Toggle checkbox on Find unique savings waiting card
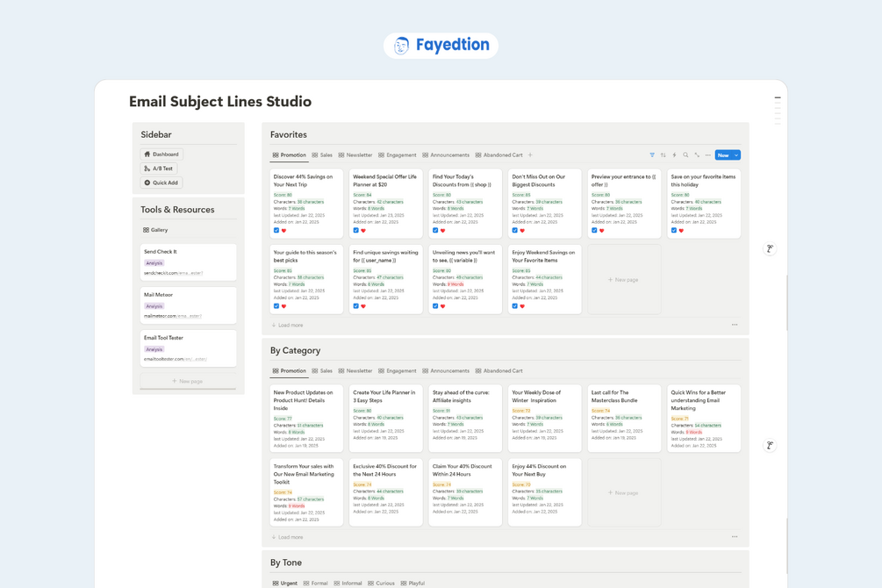This screenshot has width=882, height=588. tap(356, 306)
